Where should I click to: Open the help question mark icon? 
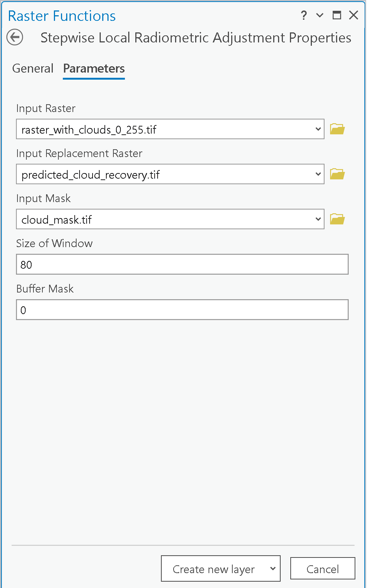[x=304, y=15]
